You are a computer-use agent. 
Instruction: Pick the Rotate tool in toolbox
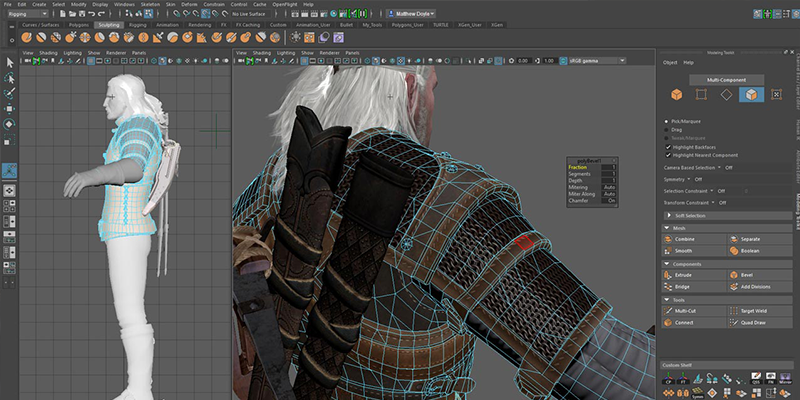10,124
